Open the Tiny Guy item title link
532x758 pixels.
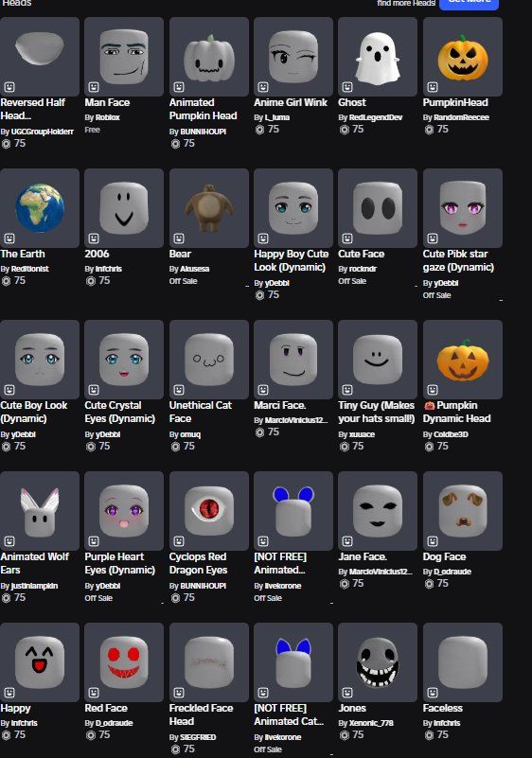(x=376, y=412)
